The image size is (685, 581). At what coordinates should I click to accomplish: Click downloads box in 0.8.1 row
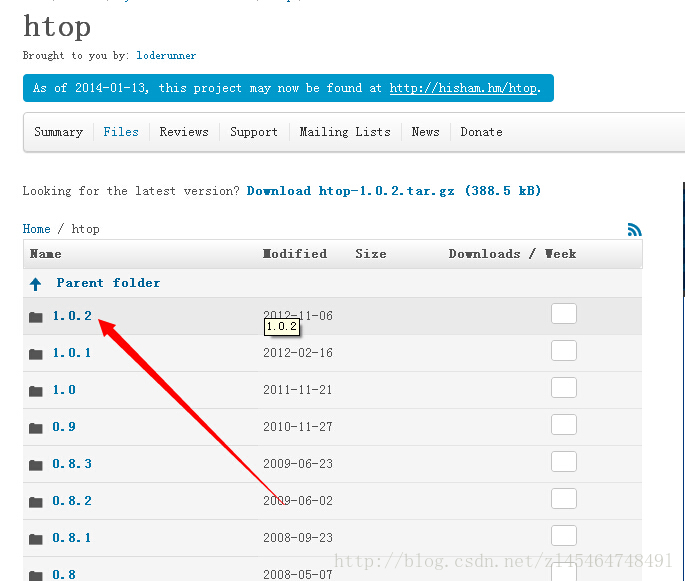564,536
